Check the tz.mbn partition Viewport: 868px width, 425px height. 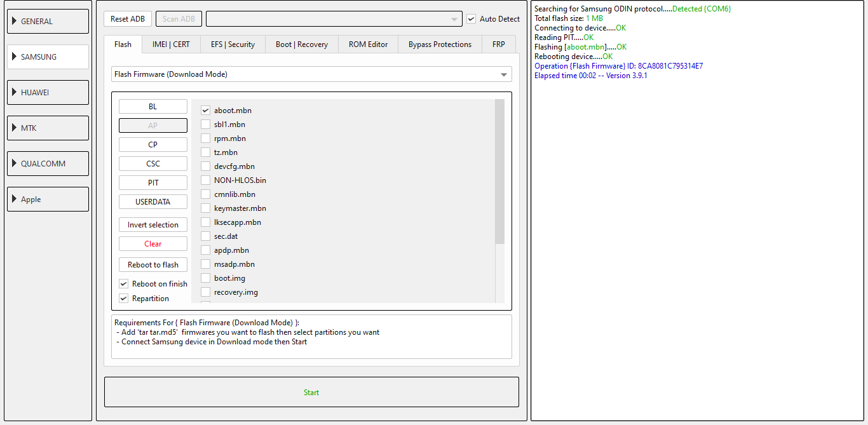[x=205, y=152]
